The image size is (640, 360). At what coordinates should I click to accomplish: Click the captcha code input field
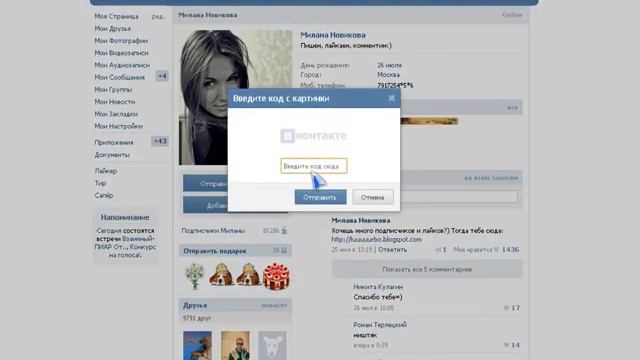click(313, 166)
